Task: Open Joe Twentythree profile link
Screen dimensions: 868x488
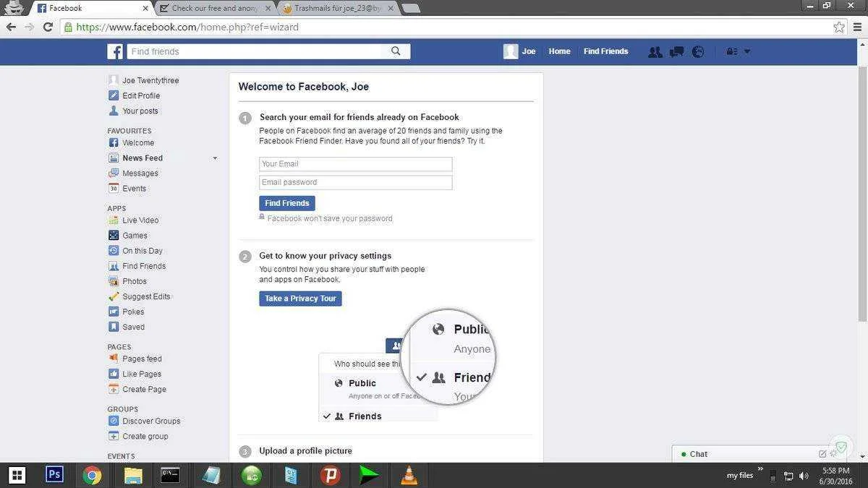Action: coord(150,80)
